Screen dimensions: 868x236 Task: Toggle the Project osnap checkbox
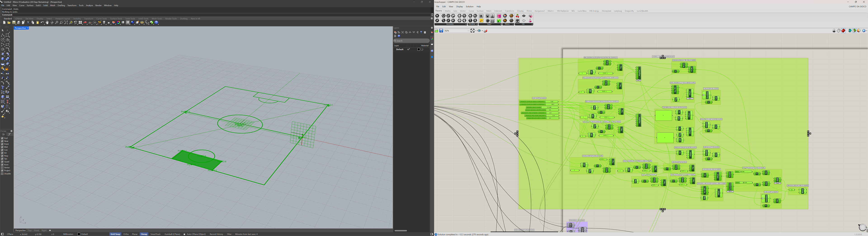2,171
